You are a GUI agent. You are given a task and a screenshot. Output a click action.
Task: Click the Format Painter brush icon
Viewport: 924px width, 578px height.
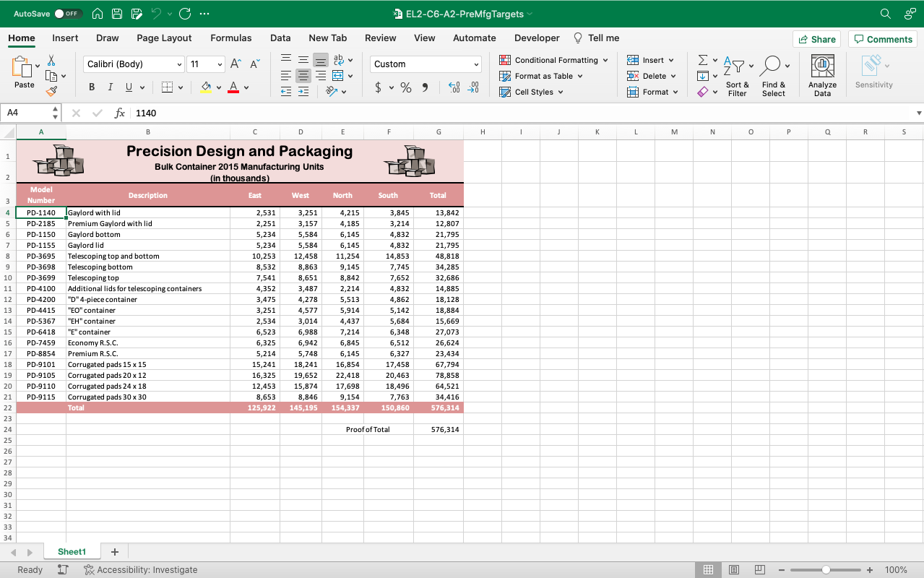[x=51, y=91]
